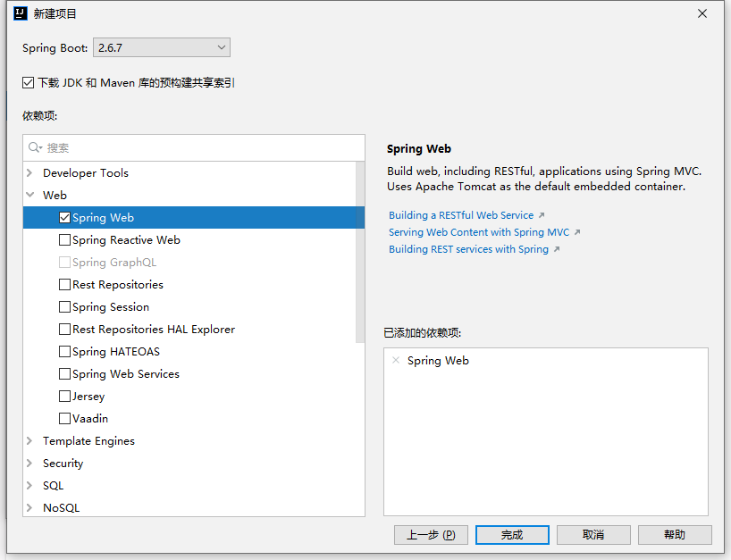Select the SQL category label

tap(53, 486)
